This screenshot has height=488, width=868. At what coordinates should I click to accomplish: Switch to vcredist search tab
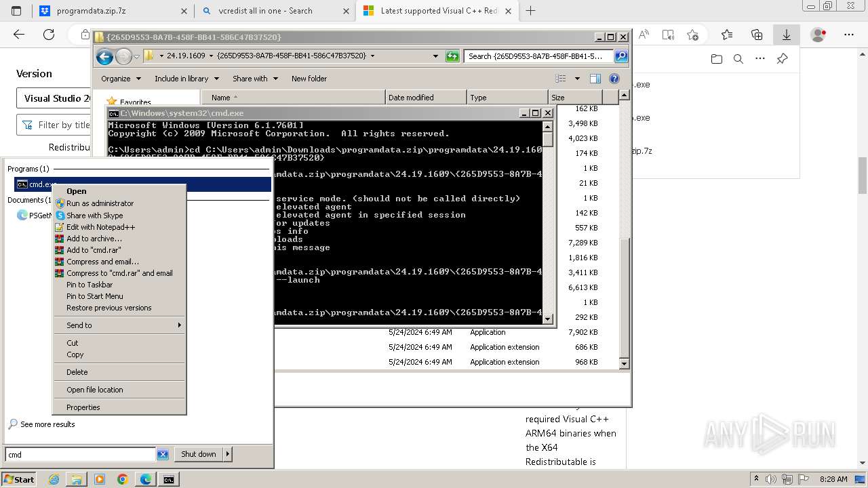click(275, 11)
